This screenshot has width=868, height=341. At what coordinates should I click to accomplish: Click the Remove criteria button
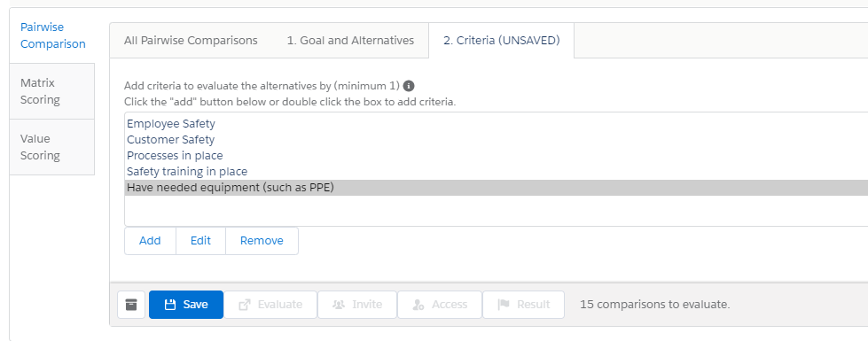click(x=262, y=241)
